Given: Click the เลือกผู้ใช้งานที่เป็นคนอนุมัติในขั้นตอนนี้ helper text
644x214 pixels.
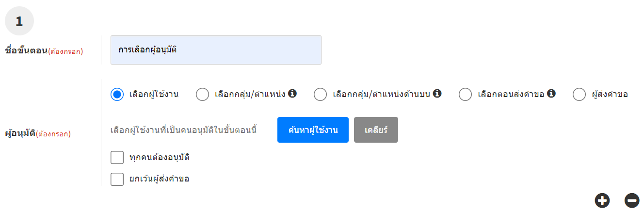Looking at the screenshot, I should [183, 130].
